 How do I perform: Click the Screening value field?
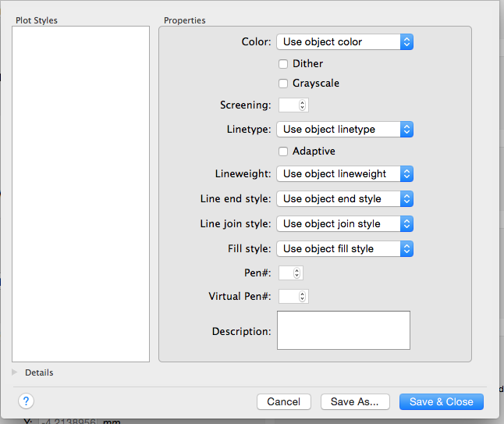[x=288, y=105]
